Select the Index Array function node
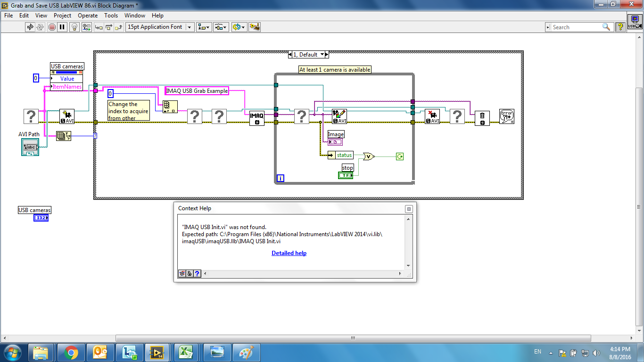 click(x=170, y=107)
